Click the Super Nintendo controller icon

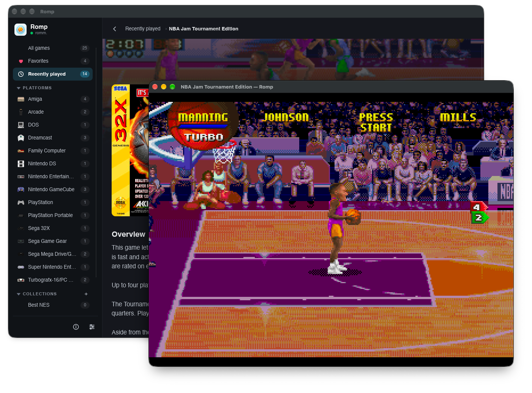(x=21, y=267)
